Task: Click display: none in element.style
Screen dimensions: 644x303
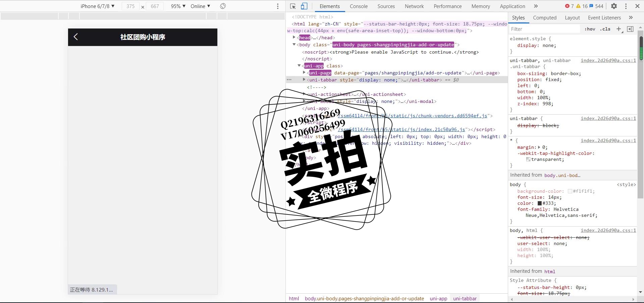Action: pos(536,46)
